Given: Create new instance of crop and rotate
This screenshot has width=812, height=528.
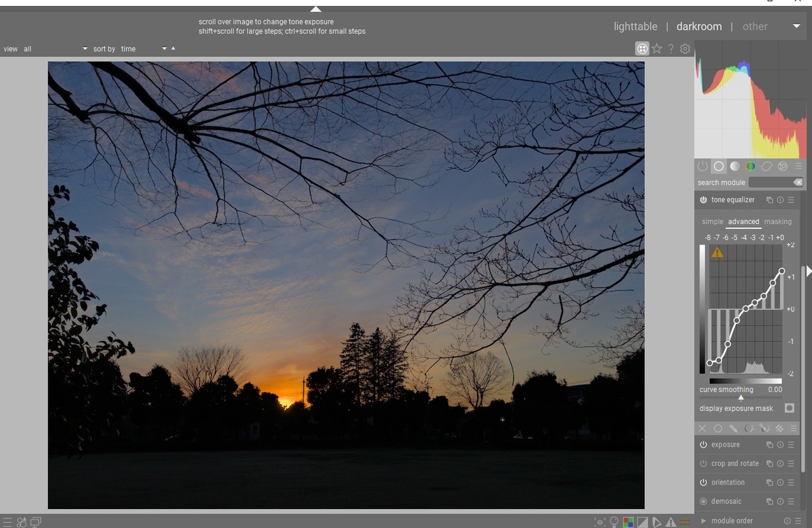Looking at the screenshot, I should point(769,464).
